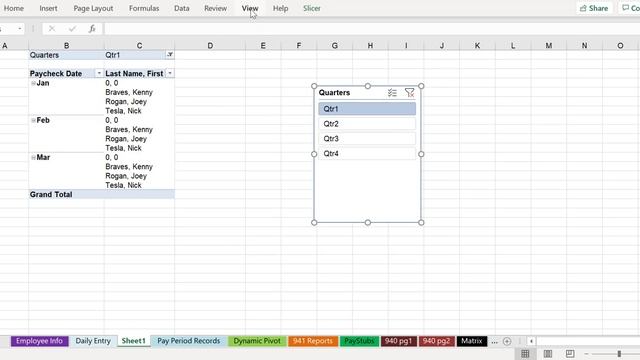Select Tesla, Nick under Jan
Viewport: 640px width, 360px height.
click(123, 111)
